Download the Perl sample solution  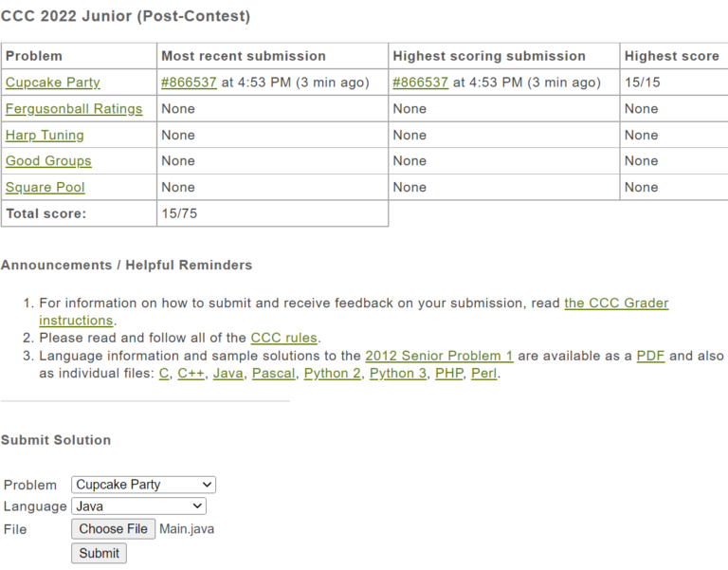click(x=483, y=374)
